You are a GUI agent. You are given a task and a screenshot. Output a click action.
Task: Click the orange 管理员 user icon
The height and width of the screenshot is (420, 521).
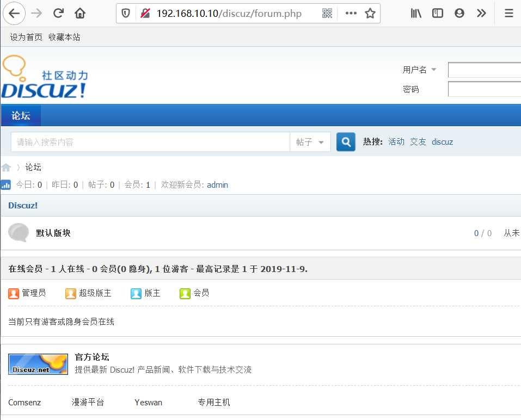coord(14,293)
